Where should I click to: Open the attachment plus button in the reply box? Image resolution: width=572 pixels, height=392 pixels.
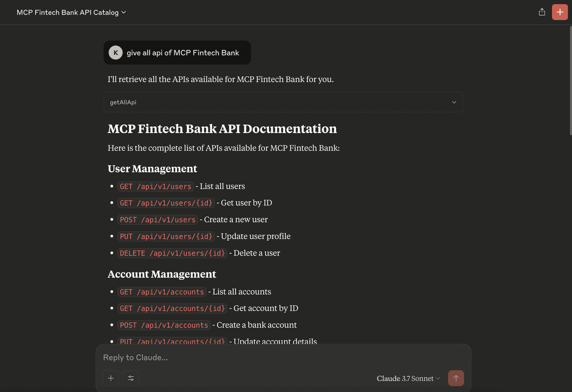coord(111,378)
